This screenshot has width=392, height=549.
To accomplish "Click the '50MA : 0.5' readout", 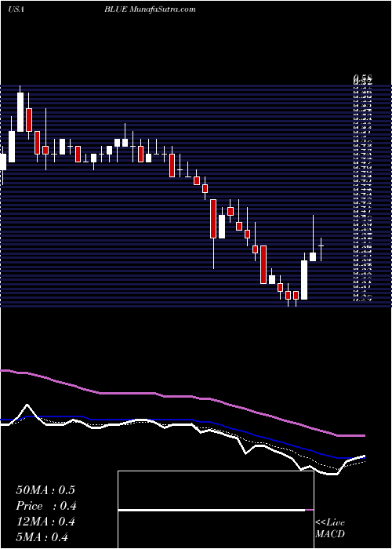I will pos(45,490).
